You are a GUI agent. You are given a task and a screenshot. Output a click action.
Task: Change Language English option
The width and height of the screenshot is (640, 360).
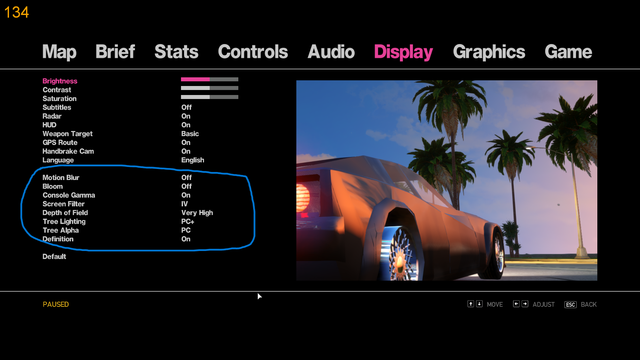pyautogui.click(x=193, y=160)
